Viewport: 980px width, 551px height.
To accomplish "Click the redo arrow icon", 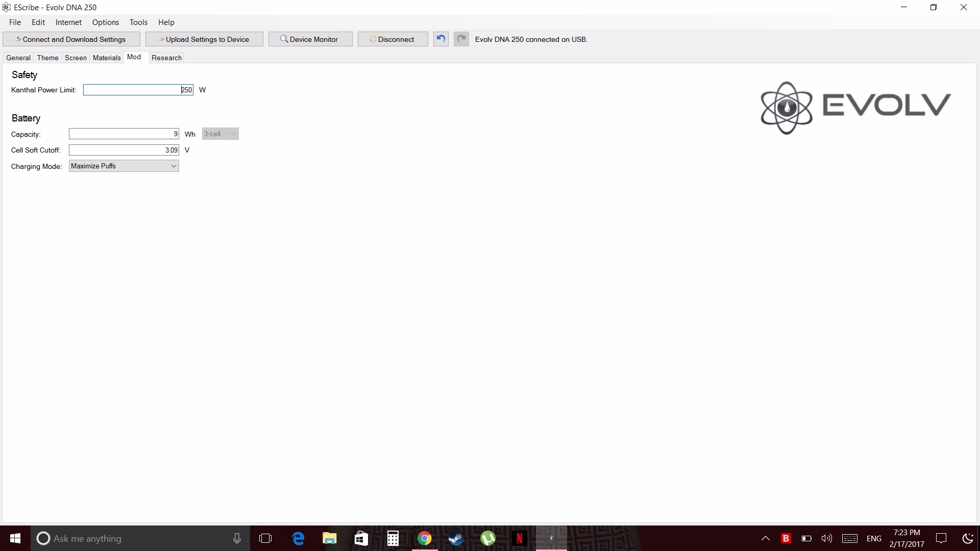I will tap(461, 39).
